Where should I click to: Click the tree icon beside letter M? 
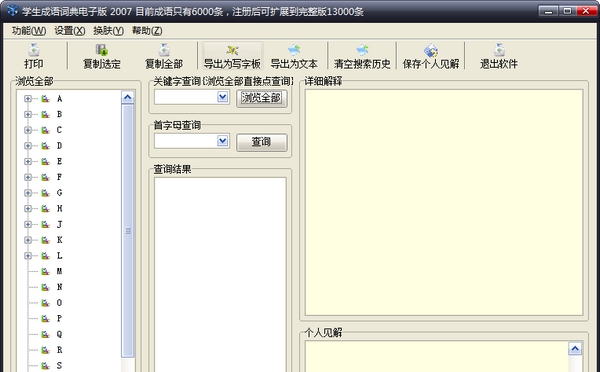[x=46, y=271]
